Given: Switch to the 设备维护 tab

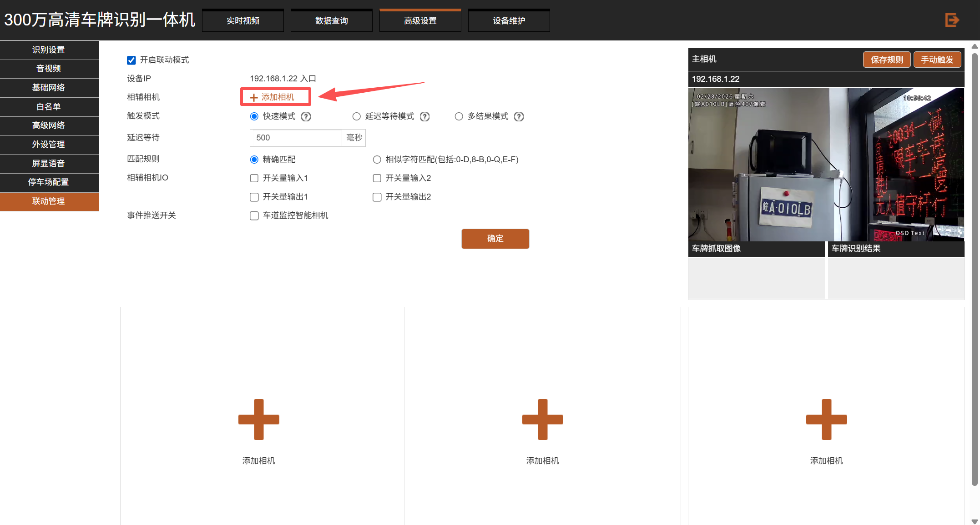Looking at the screenshot, I should 509,20.
